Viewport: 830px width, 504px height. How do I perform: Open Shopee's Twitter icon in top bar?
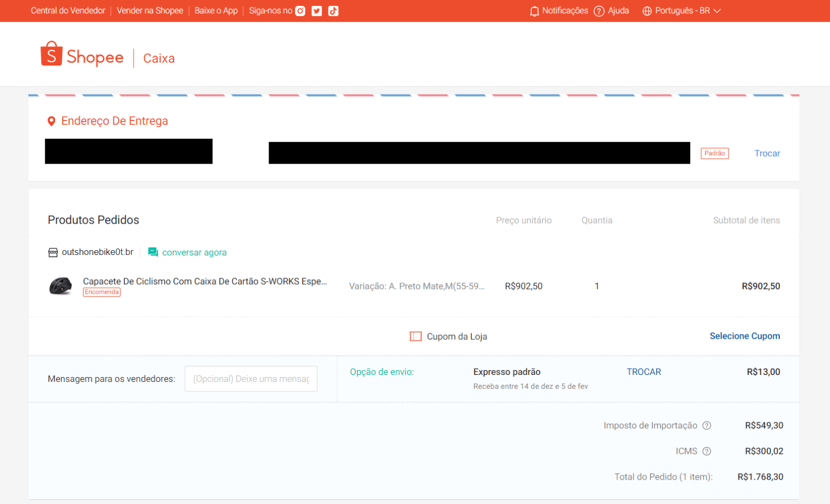pos(317,10)
